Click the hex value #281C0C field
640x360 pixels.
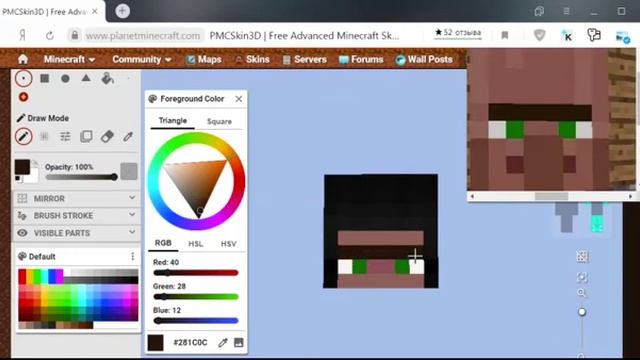[190, 342]
